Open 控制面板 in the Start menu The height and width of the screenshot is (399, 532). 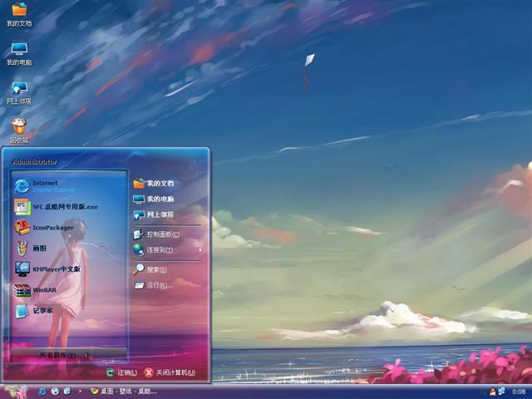point(160,234)
